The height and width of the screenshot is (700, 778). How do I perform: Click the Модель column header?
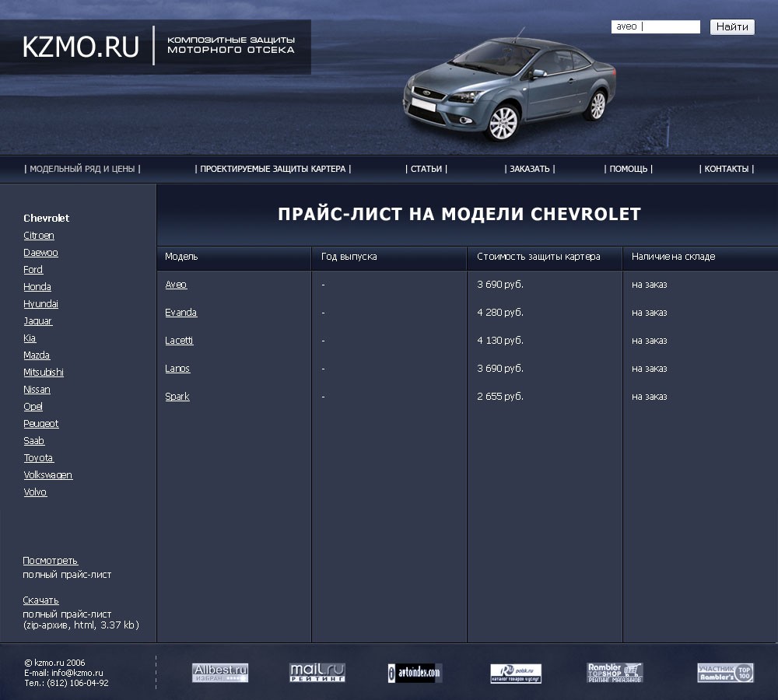(181, 257)
